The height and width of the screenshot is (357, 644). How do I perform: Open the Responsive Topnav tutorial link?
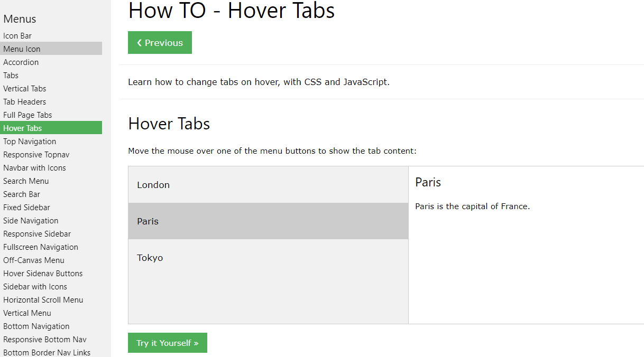coord(36,154)
